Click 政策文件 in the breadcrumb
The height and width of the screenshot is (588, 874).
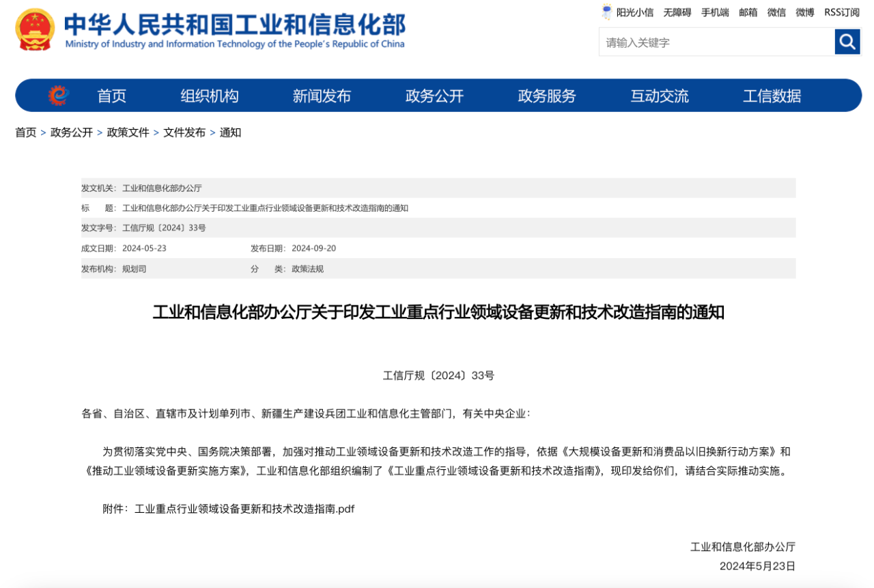(128, 132)
